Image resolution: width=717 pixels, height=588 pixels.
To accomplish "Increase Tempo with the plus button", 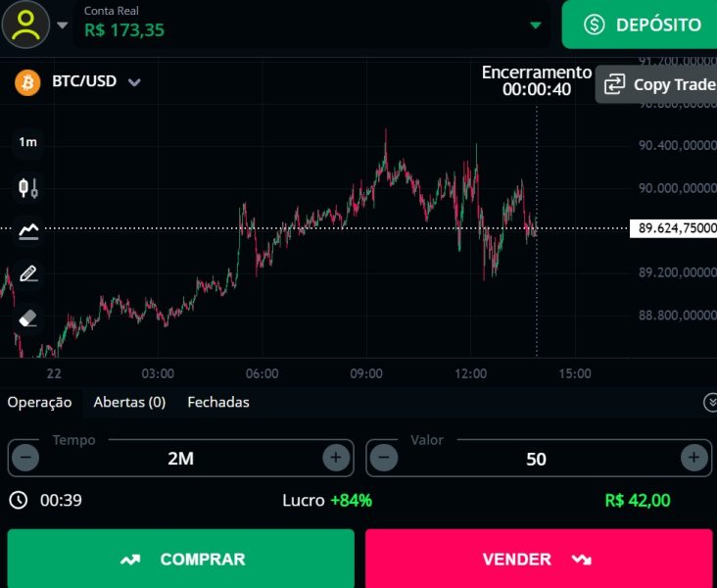I will (336, 458).
